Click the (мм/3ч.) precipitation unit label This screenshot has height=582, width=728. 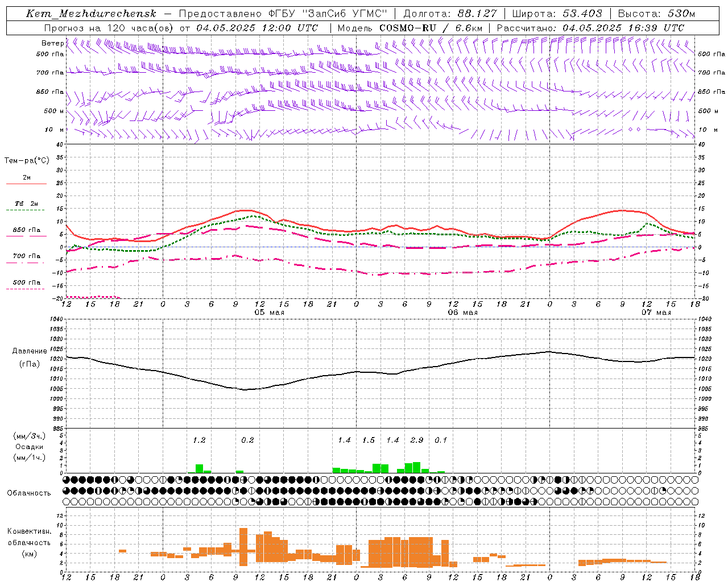pyautogui.click(x=29, y=436)
